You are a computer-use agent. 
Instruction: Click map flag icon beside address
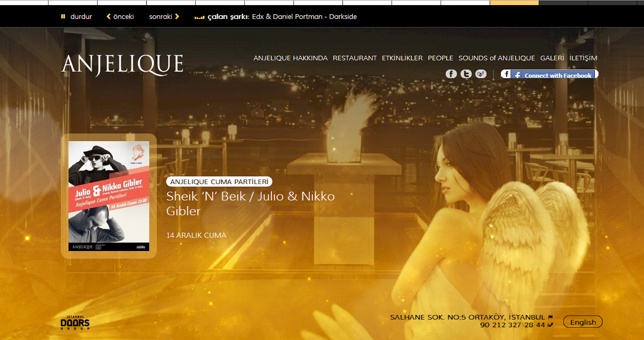pyautogui.click(x=550, y=317)
